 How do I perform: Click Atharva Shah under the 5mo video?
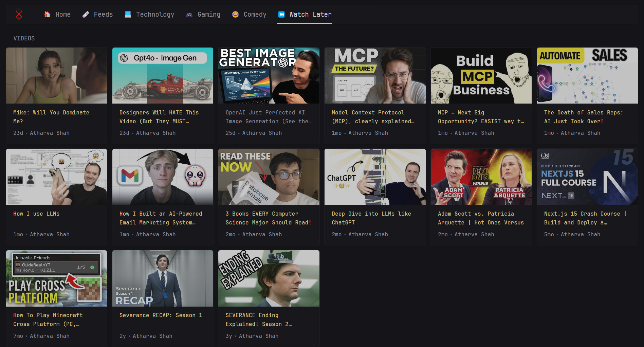click(x=581, y=234)
